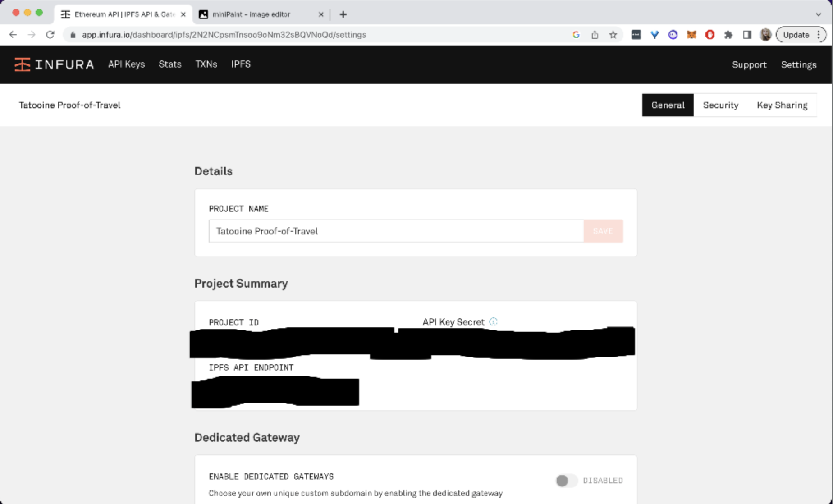Open TXNs in the navbar

pos(206,64)
